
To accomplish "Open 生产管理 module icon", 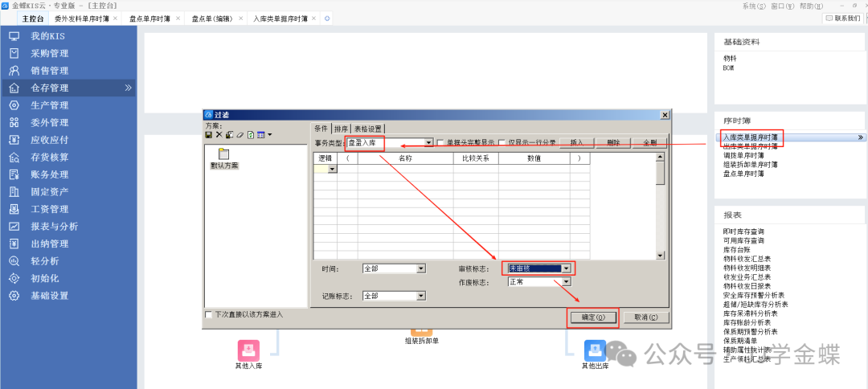I will (14, 105).
